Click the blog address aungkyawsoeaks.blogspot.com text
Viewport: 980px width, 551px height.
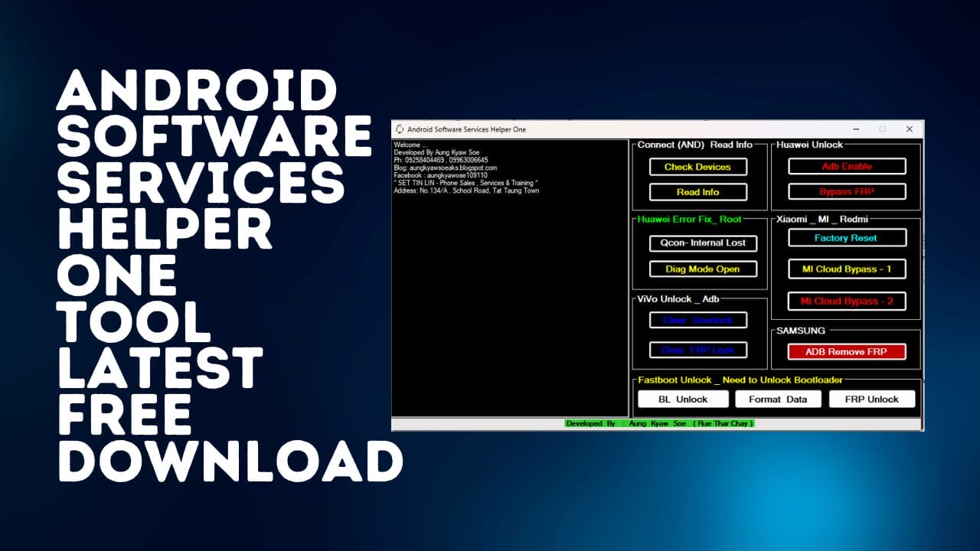click(x=446, y=168)
